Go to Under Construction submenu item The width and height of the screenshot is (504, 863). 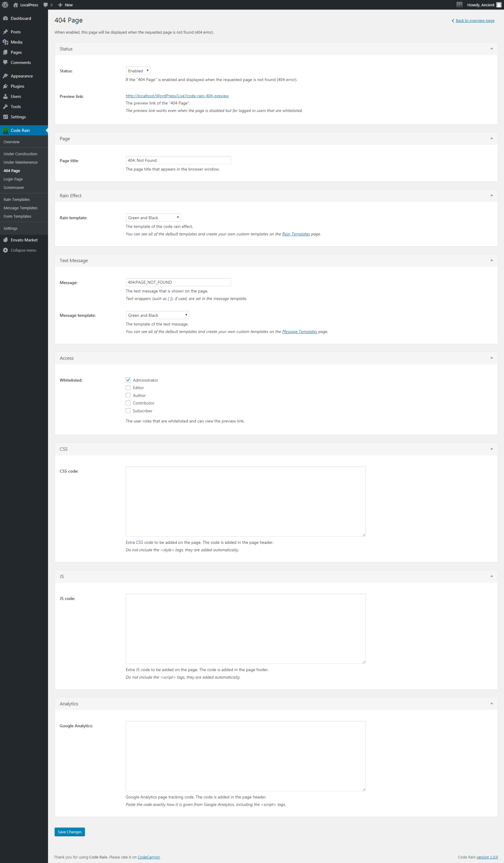(20, 154)
